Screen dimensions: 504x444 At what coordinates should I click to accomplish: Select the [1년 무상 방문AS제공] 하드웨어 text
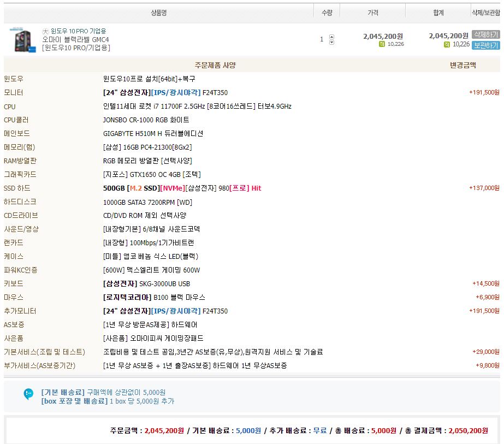click(150, 325)
